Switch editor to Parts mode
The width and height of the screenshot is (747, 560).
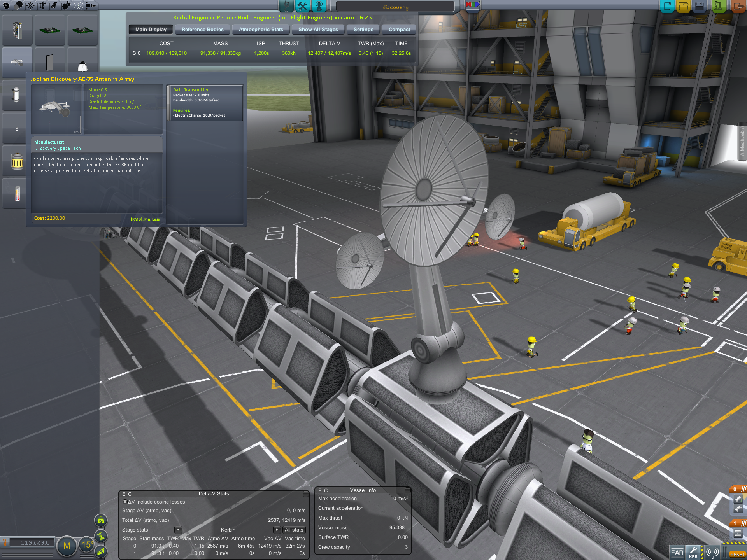287,5
